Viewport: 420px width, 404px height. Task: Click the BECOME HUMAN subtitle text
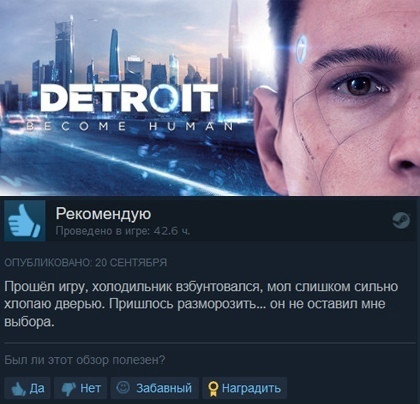[x=130, y=127]
